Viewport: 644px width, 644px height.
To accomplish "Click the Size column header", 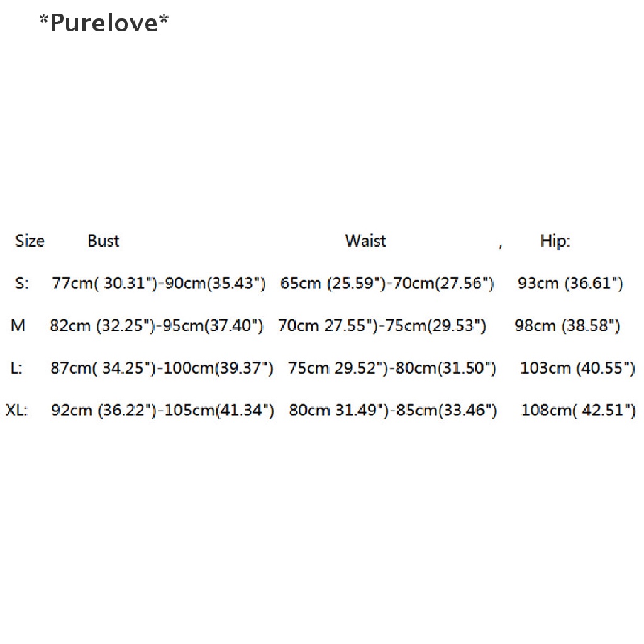I will coord(30,241).
